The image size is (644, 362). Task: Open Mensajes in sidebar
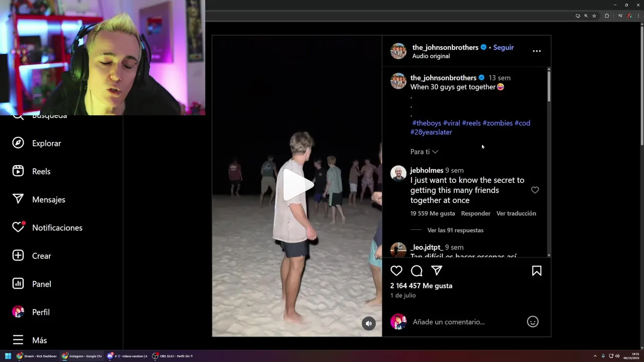click(x=39, y=200)
